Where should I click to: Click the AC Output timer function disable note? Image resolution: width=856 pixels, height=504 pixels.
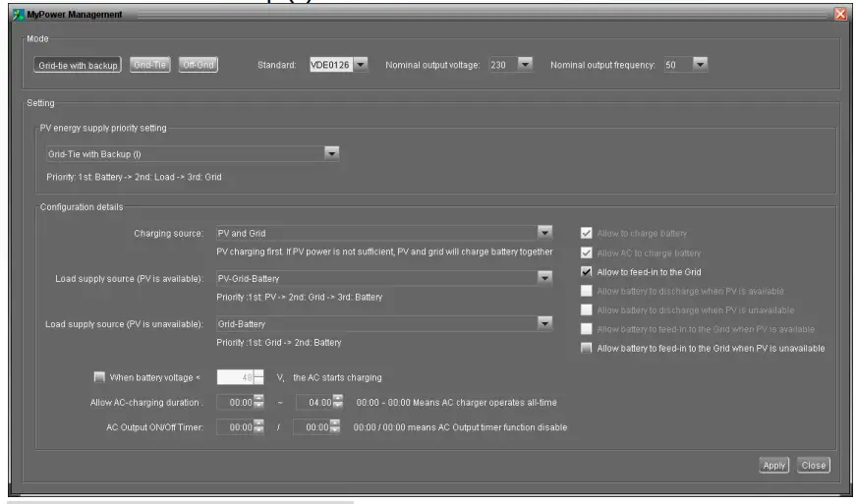(x=460, y=427)
